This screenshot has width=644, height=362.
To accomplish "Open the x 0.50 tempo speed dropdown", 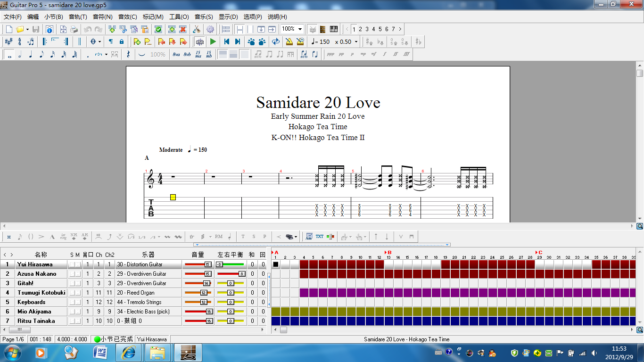I will pos(356,41).
